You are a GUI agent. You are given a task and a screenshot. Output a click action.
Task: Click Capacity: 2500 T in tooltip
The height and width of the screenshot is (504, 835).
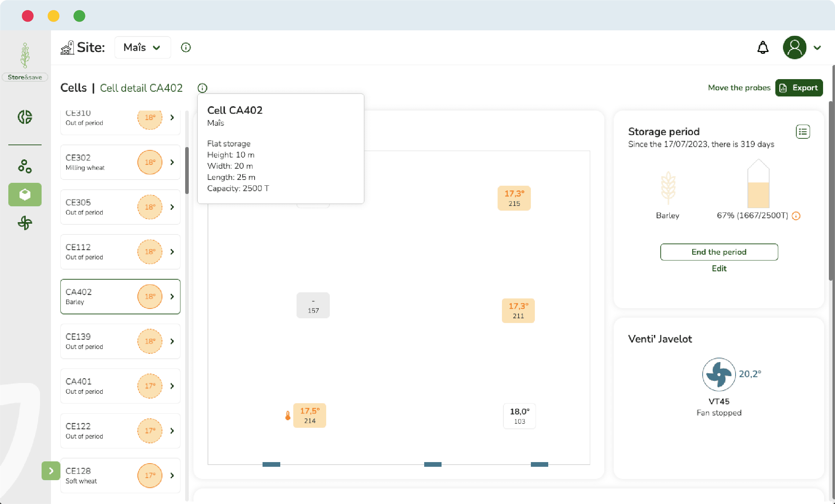[238, 188]
